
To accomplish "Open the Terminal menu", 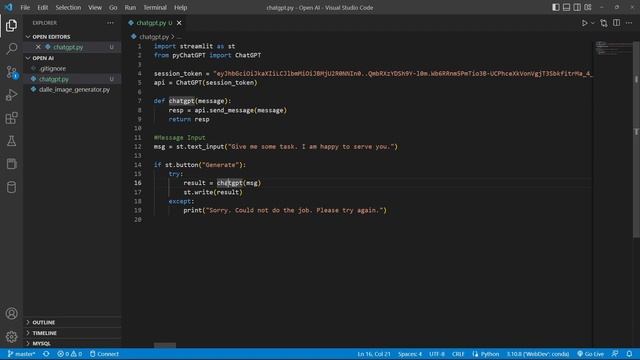I will point(155,7).
